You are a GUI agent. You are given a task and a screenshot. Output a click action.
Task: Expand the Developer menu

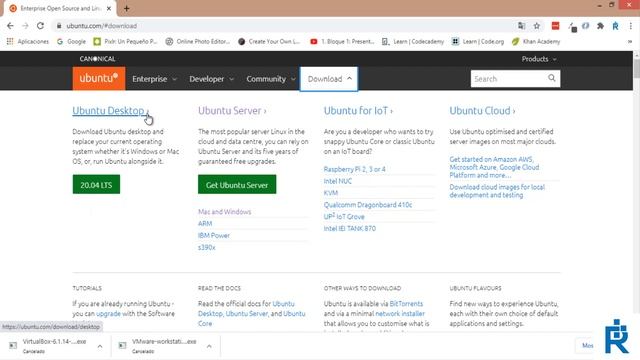coord(211,79)
